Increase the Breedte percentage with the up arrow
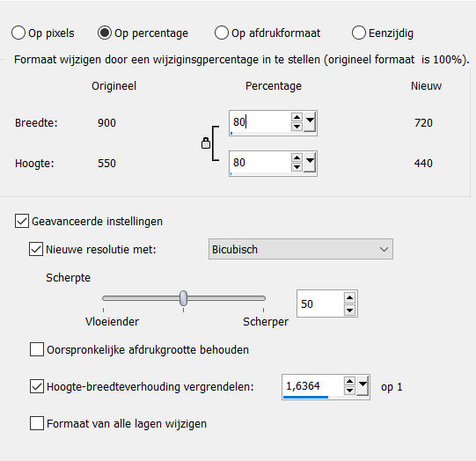The height and width of the screenshot is (461, 476). [297, 117]
